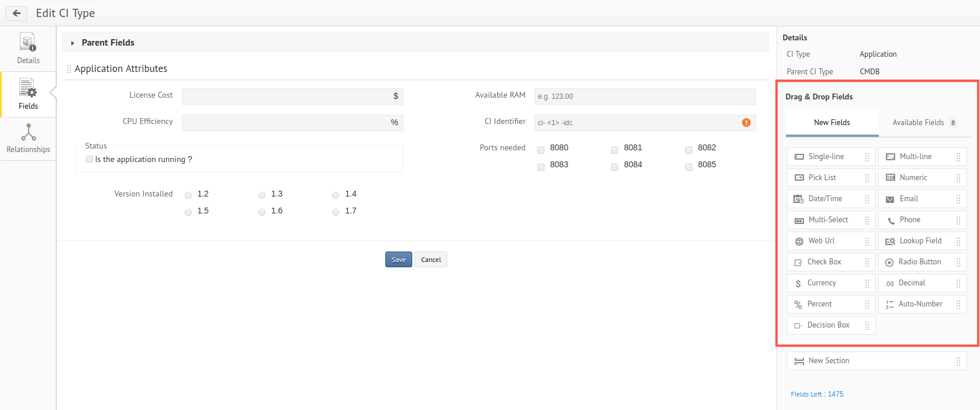Viewport: 980px width, 410px height.
Task: Select the Decision Box field icon
Action: (x=798, y=326)
